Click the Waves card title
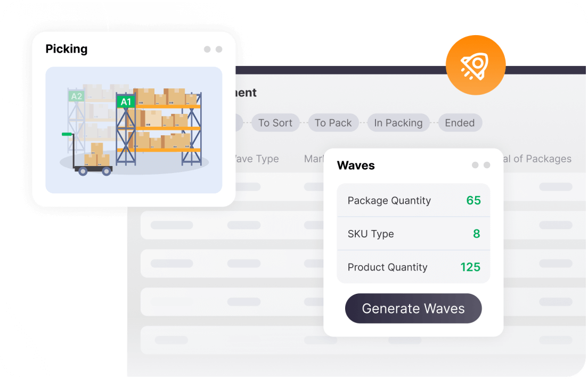Viewport: 588px width, 379px height. (356, 166)
